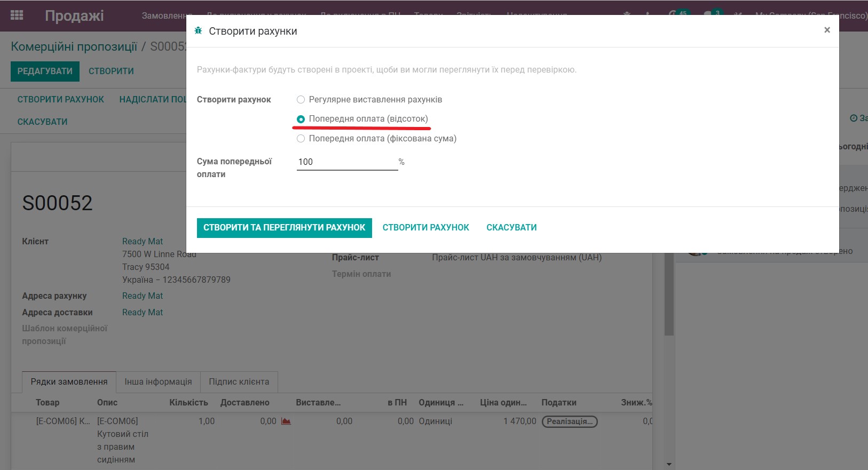Click the red forecast chart icon in order line
This screenshot has height=470, width=868.
[286, 421]
